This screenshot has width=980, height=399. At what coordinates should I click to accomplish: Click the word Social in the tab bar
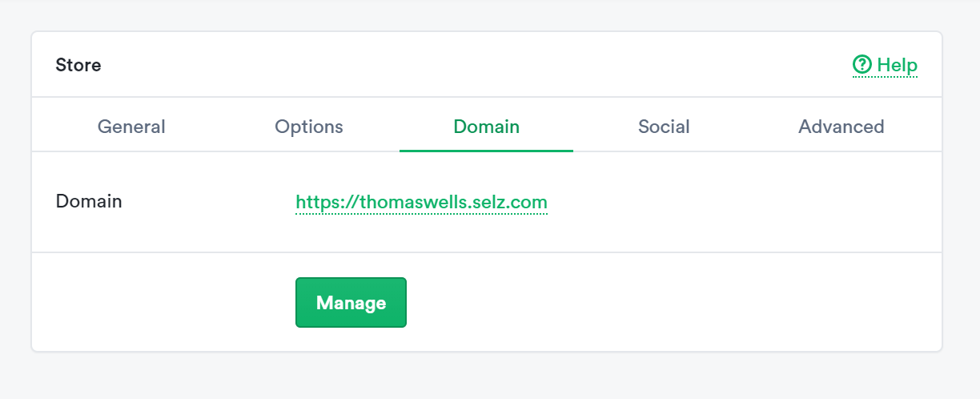pyautogui.click(x=664, y=127)
